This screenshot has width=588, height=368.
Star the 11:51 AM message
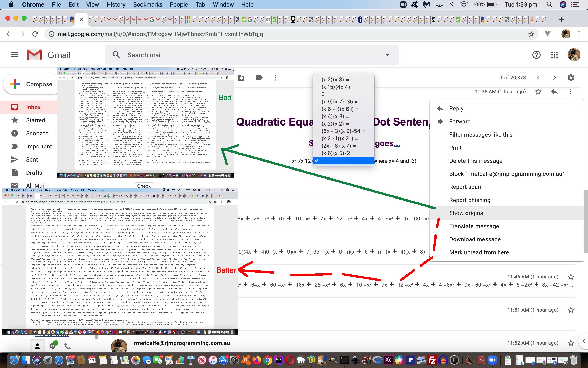(x=570, y=310)
